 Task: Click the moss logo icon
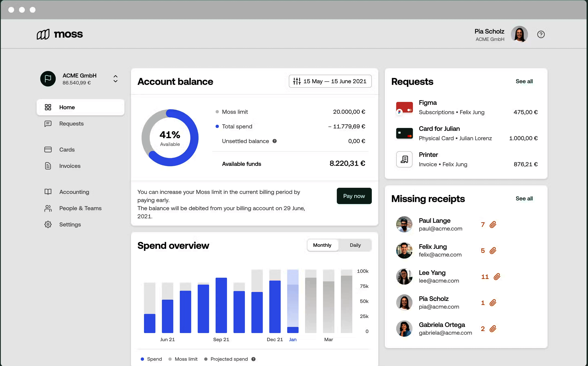coord(43,34)
